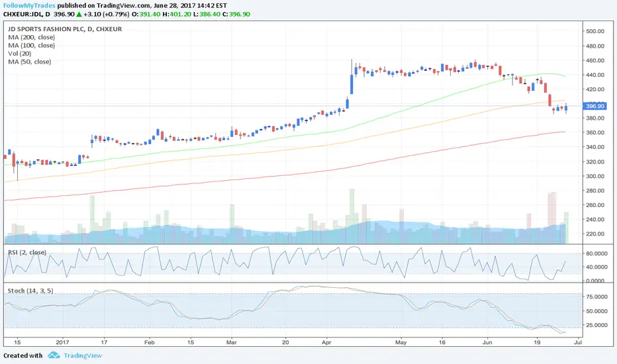Click the 500.00 price axis label
Viewport: 617px width, 364px height.
pos(595,31)
